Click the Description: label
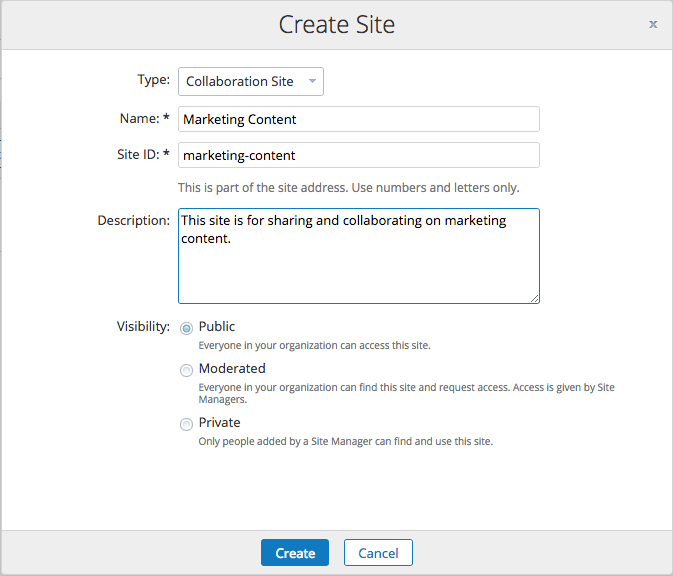673x576 pixels. [134, 220]
